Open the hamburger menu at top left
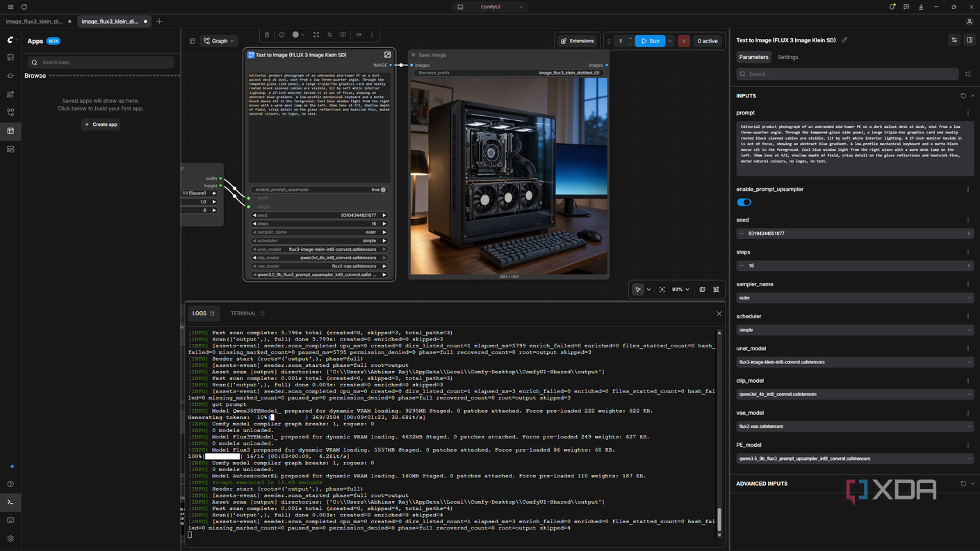Image resolution: width=980 pixels, height=551 pixels. [10, 7]
